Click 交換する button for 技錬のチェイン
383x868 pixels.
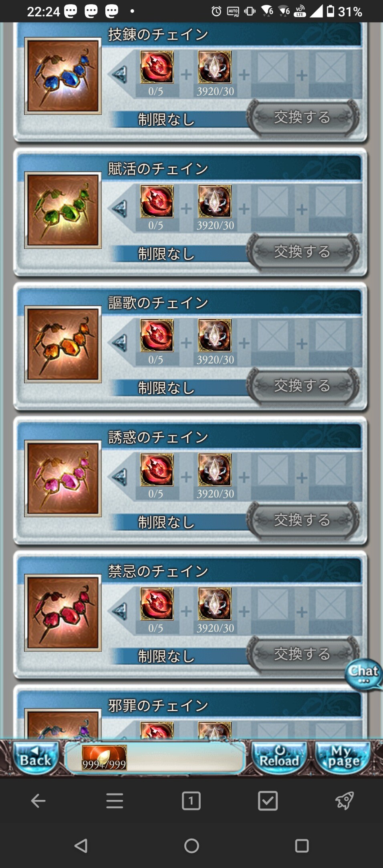302,117
